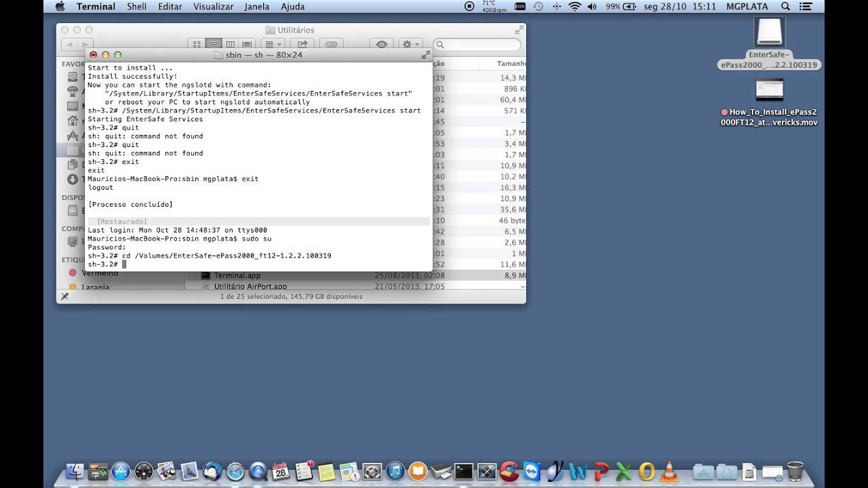Select the How_To_Install_ePass2000FT12 .mov file
The image size is (868, 488).
769,103
